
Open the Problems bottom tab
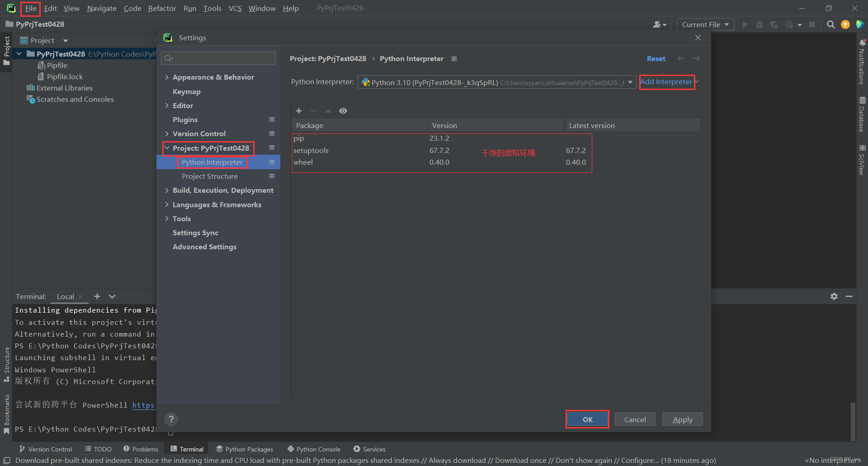pos(141,449)
